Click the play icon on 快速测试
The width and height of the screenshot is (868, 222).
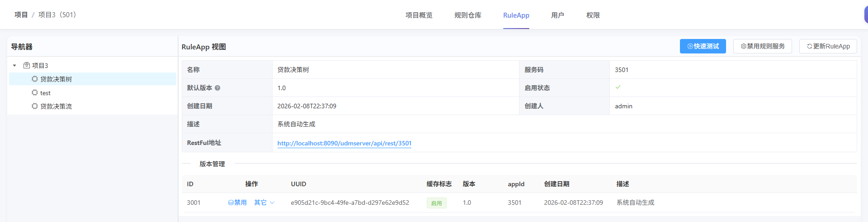690,46
